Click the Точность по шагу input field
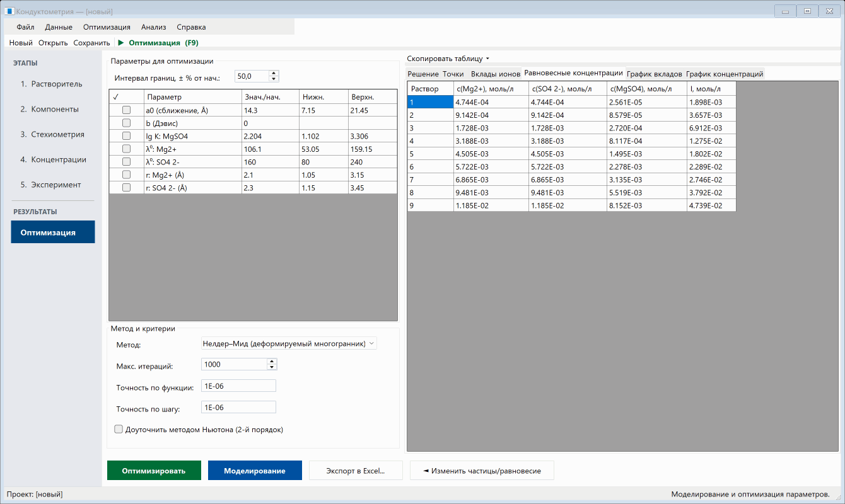The height and width of the screenshot is (504, 845). click(x=238, y=408)
